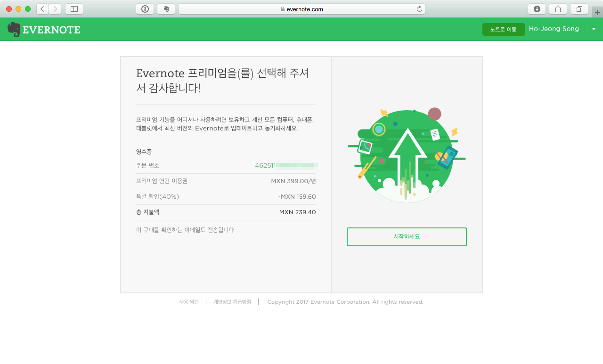The image size is (603, 364).
Task: Click the 노트로 이동 button
Action: coord(503,29)
